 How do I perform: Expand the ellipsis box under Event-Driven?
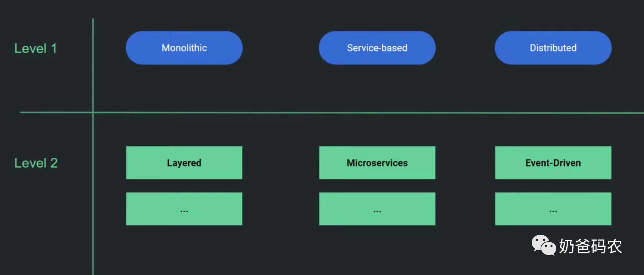pos(553,209)
